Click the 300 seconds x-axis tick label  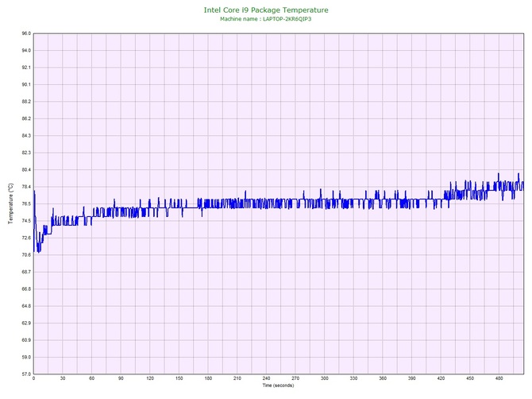[325, 378]
